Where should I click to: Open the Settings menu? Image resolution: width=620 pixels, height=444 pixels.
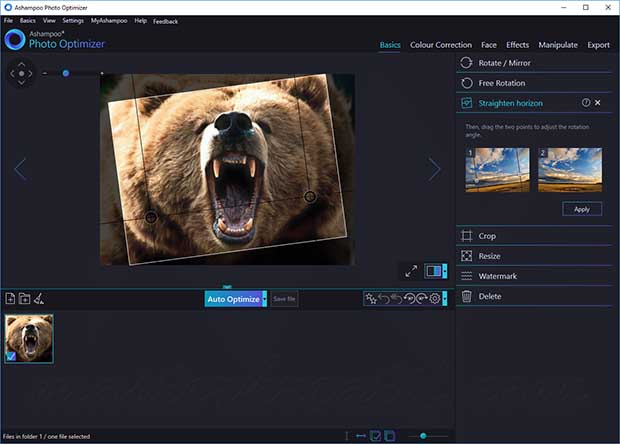coord(73,21)
